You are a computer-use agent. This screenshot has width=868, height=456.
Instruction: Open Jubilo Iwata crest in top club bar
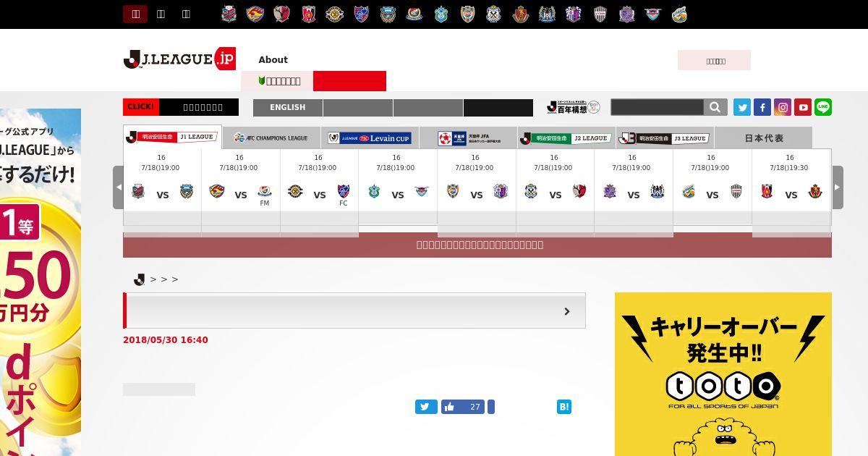(x=494, y=14)
